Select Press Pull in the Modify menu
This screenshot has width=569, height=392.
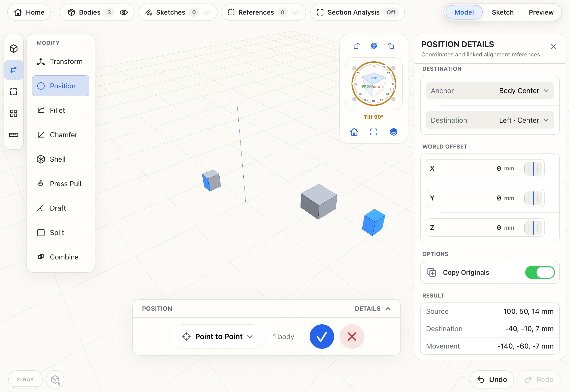coord(60,184)
